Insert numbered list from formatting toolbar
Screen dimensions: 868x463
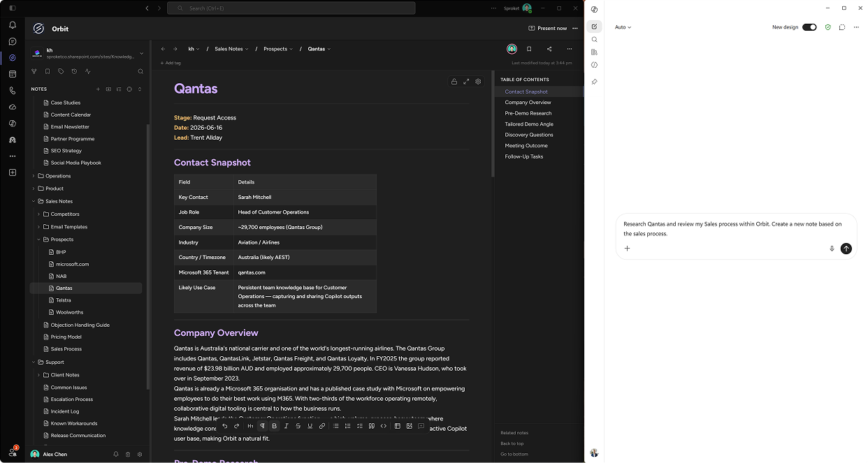tap(347, 426)
